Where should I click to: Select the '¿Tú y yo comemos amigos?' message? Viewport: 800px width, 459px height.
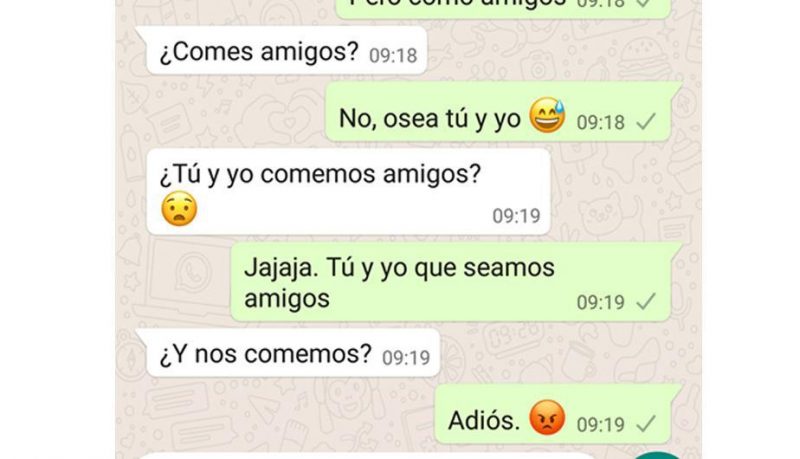coord(348,192)
